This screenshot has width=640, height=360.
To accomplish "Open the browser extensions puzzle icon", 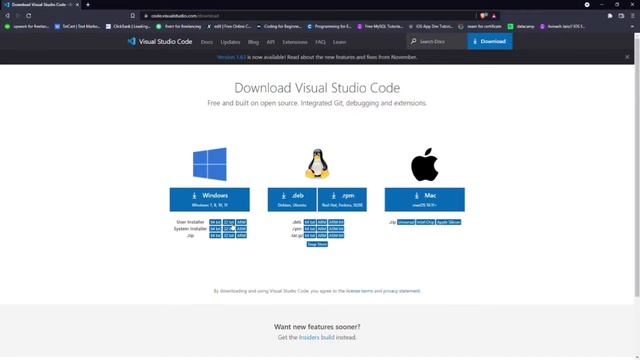I will coord(610,16).
